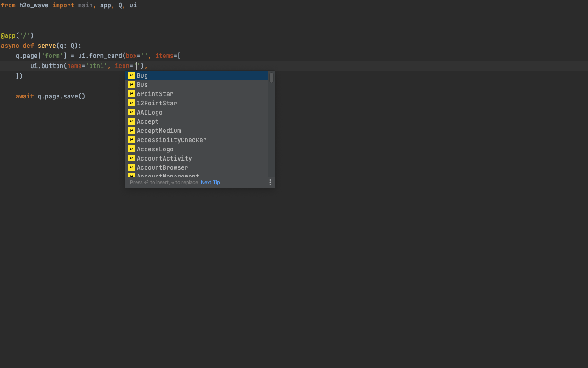The width and height of the screenshot is (588, 368).
Task: Pick the AccessibiltyChecker suggestion
Action: click(171, 140)
